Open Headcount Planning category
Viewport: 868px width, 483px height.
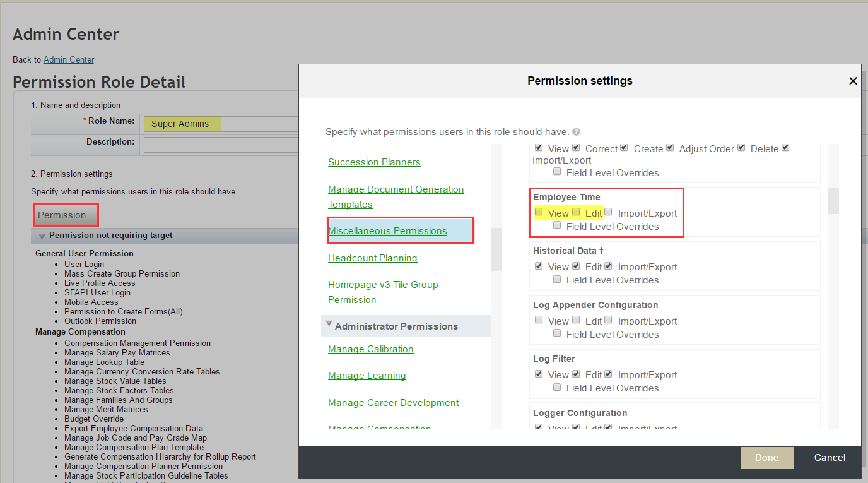[x=372, y=258]
